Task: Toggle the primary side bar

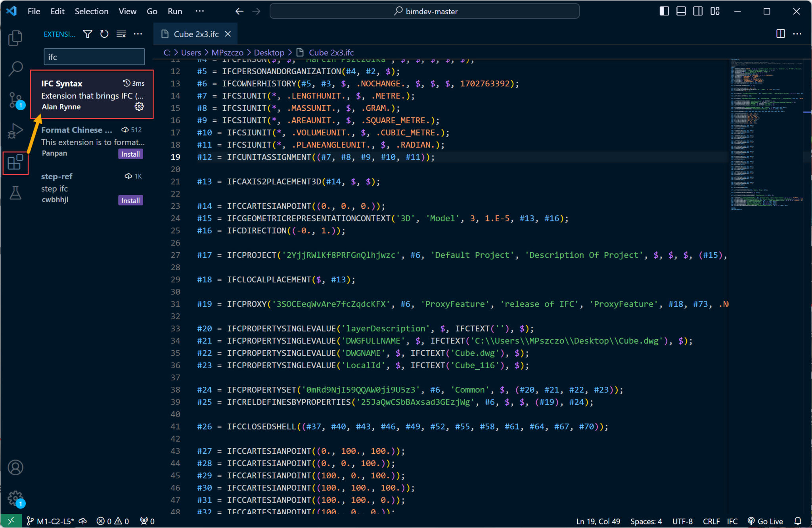Action: pos(664,11)
